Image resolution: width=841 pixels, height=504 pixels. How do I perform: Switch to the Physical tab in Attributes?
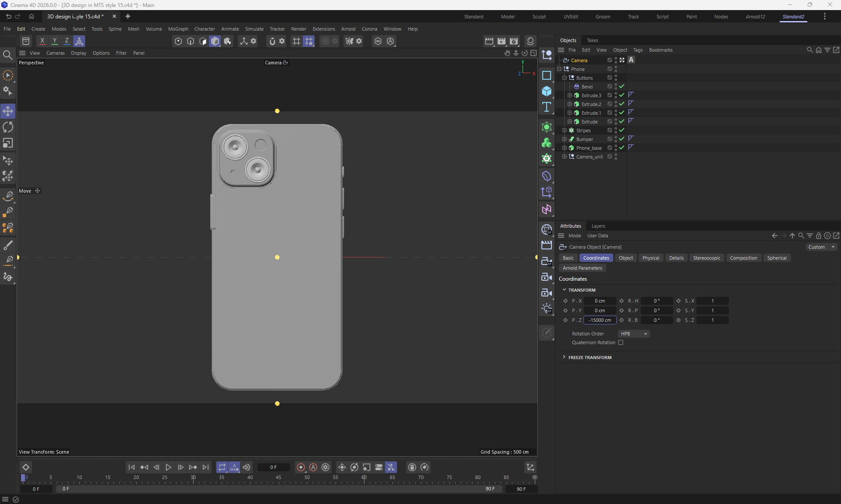(x=650, y=258)
